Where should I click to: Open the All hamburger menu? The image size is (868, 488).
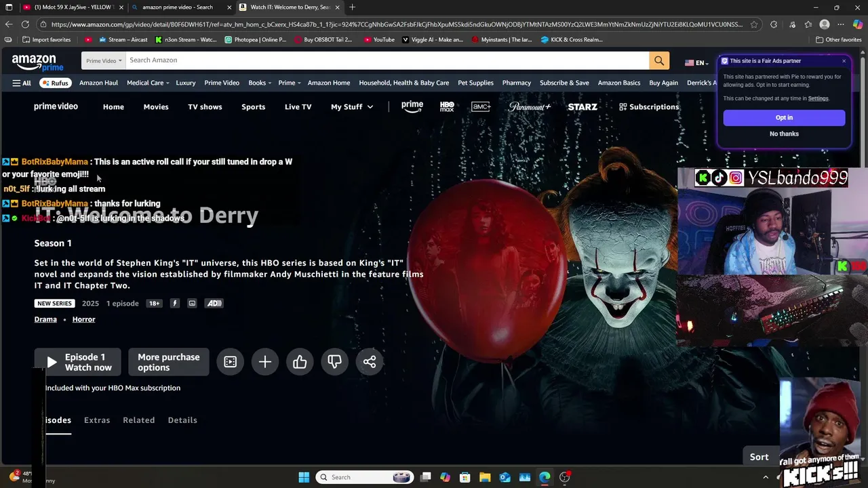pos(22,83)
